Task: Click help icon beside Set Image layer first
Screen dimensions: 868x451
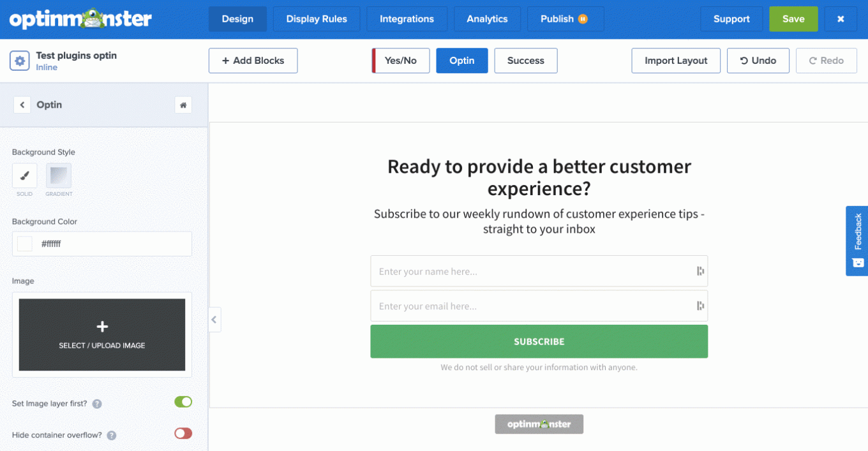Action: (97, 404)
